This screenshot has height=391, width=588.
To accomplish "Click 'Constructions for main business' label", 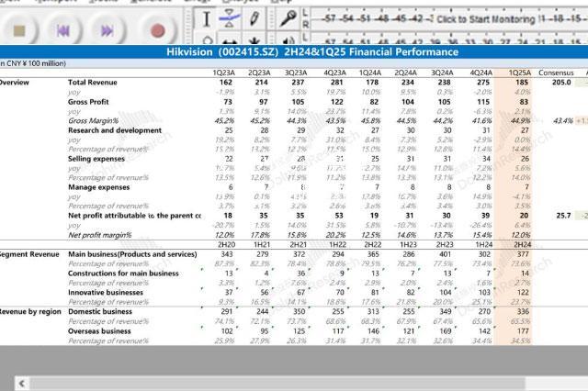I will click(x=123, y=274).
